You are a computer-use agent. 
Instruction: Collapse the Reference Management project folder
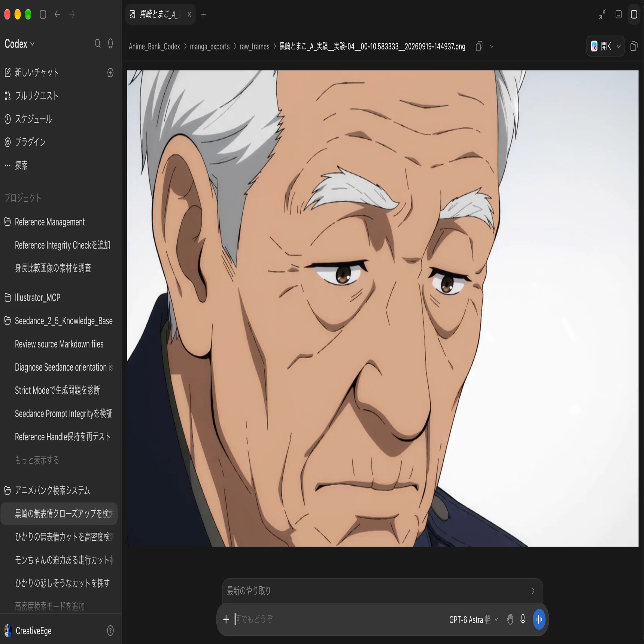[7, 222]
